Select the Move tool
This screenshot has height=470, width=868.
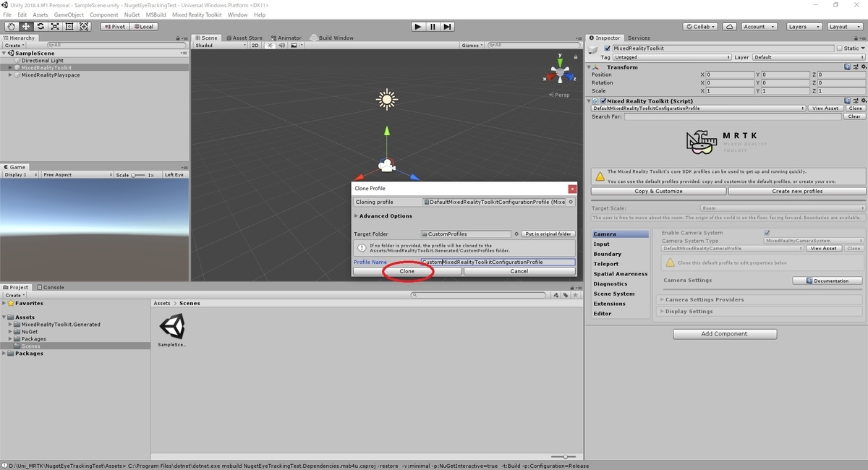pos(26,26)
